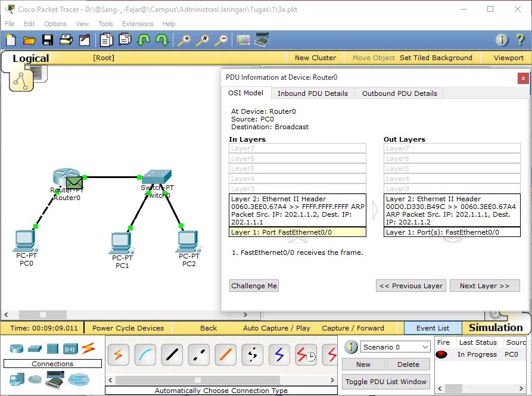
Task: Click the Undo green arrow icon
Action: (144, 40)
